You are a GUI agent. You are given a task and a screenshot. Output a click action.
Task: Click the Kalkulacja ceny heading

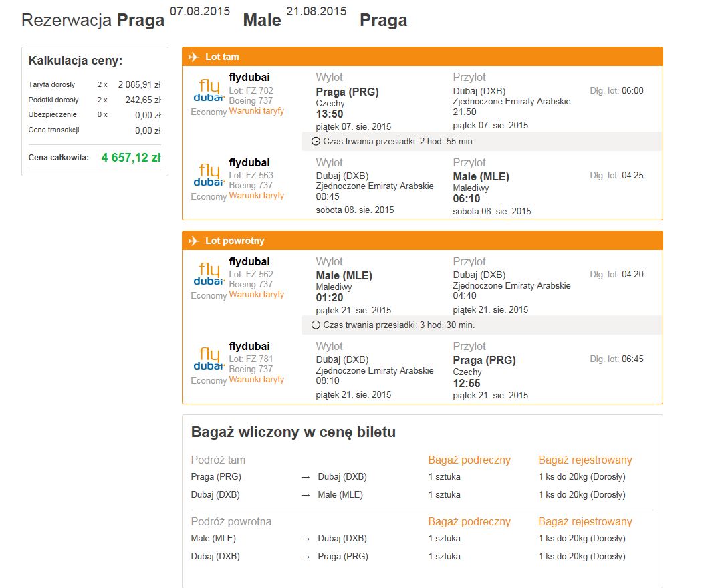[76, 61]
